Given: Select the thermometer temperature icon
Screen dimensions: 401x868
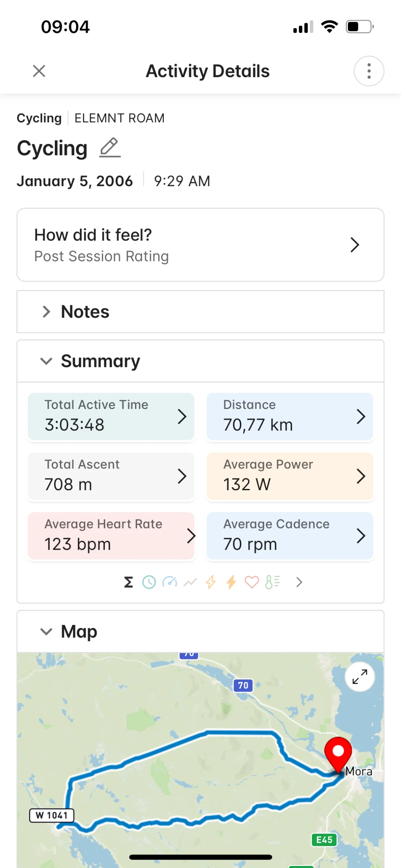Looking at the screenshot, I should 272,582.
